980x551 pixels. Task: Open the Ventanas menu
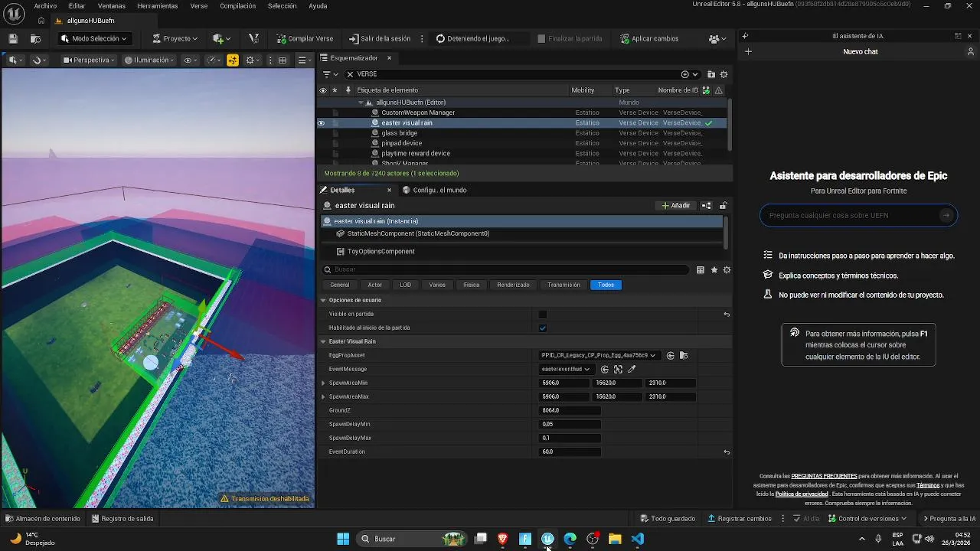(x=112, y=5)
